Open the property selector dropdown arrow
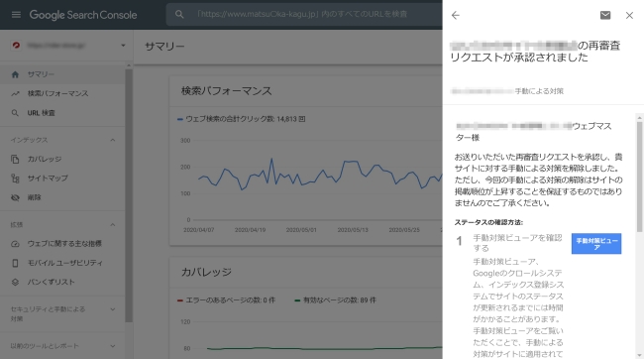The height and width of the screenshot is (359, 644). [123, 46]
